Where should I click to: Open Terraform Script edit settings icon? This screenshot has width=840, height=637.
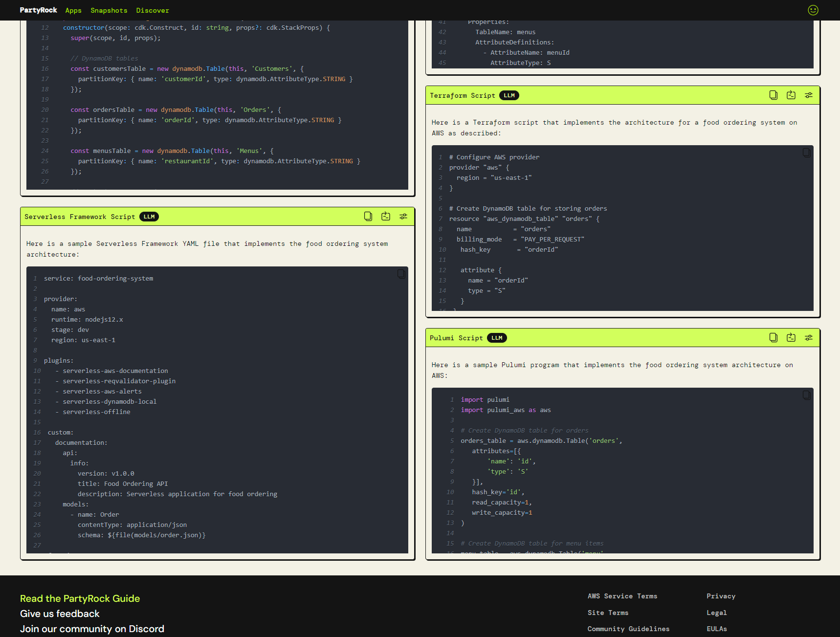[x=809, y=95]
